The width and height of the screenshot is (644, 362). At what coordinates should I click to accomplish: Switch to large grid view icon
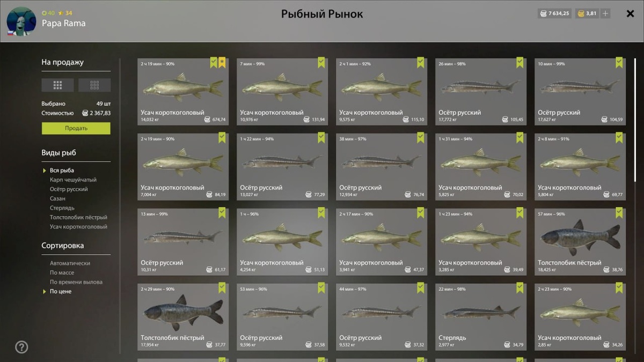click(57, 85)
